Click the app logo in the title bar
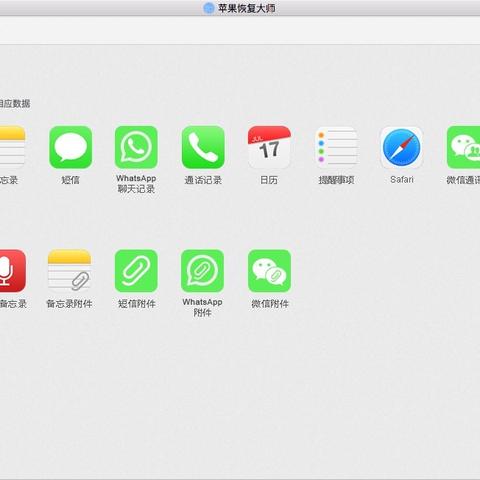 coord(209,8)
